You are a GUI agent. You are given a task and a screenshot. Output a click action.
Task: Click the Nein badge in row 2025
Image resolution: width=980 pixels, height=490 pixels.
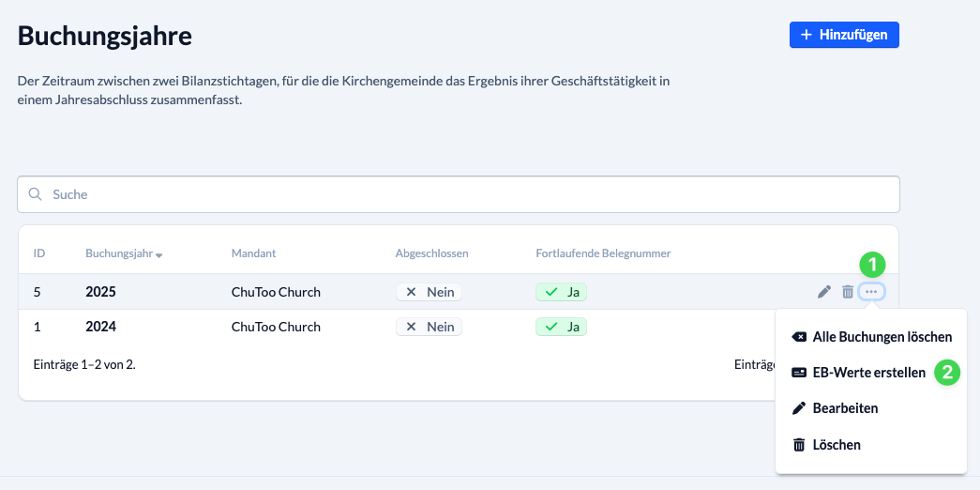pyautogui.click(x=429, y=292)
